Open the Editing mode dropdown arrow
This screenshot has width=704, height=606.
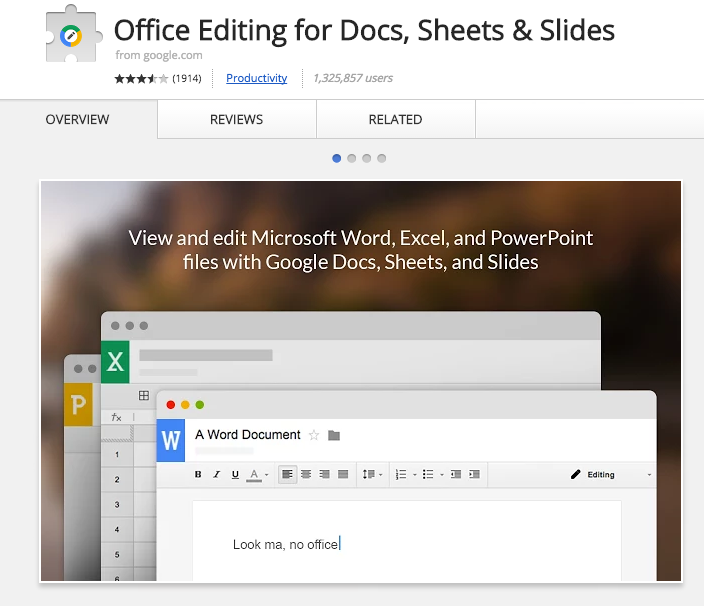[x=649, y=475]
